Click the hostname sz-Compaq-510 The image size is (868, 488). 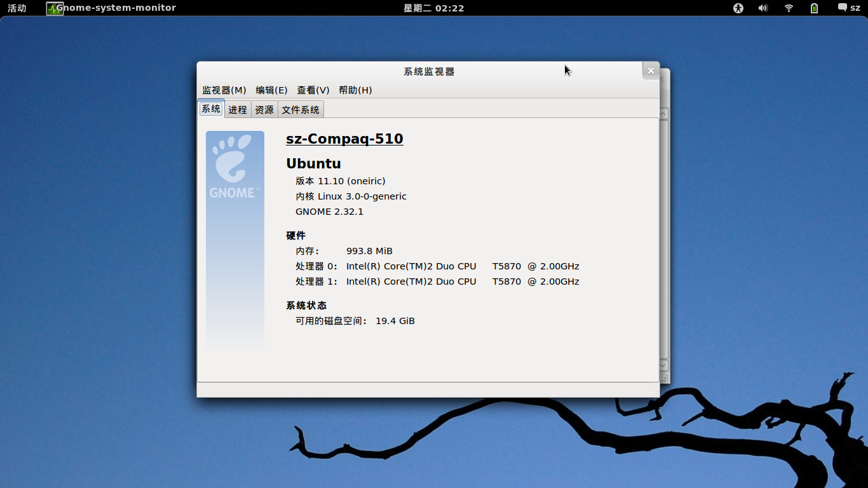click(x=344, y=139)
